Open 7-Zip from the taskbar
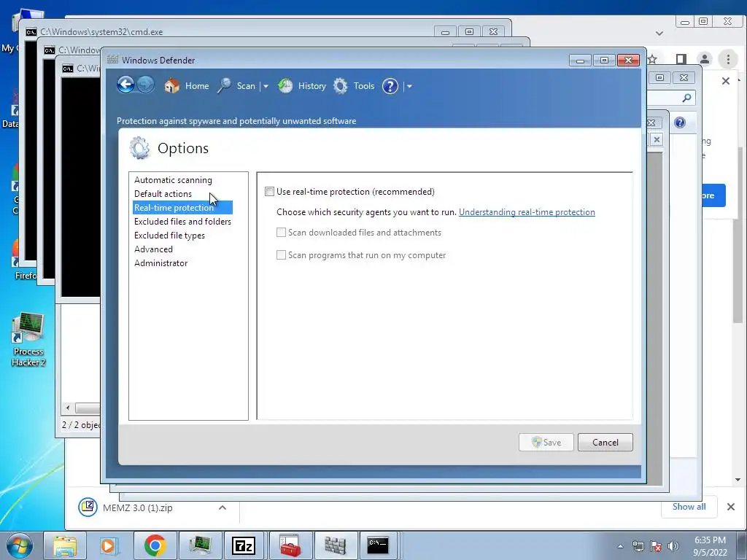Viewport: 747px width, 560px height. coord(244,545)
